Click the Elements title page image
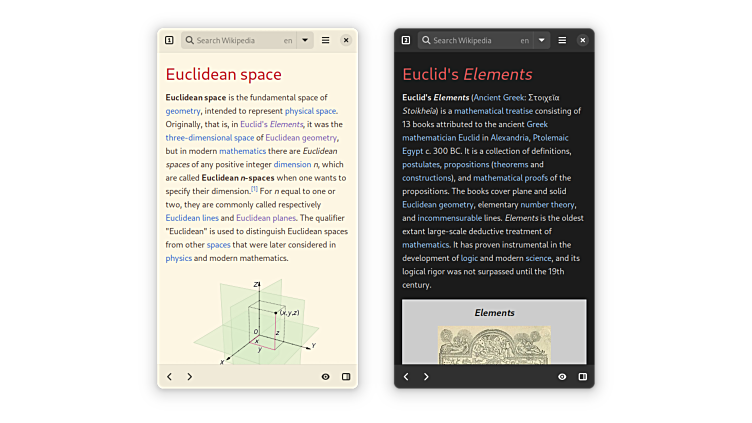 [494, 343]
